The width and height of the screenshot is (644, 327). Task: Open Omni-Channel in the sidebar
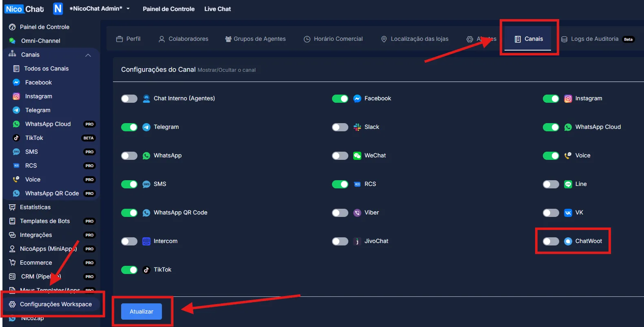(x=41, y=41)
